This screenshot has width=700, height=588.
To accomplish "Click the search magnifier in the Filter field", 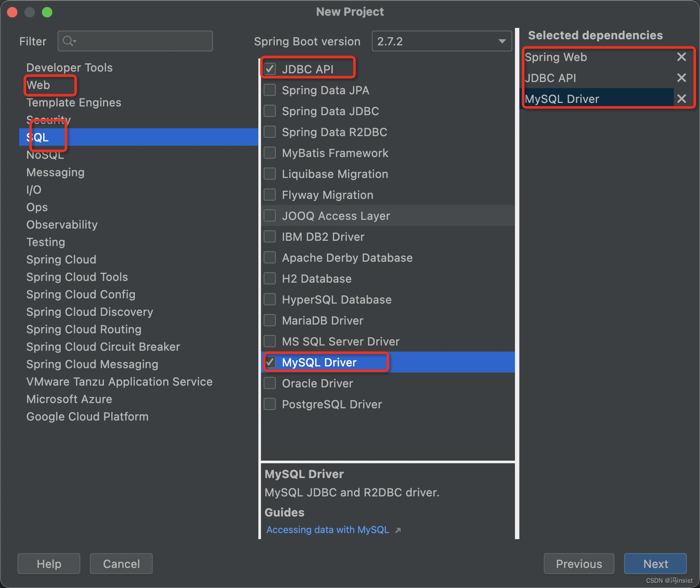I will tap(69, 41).
